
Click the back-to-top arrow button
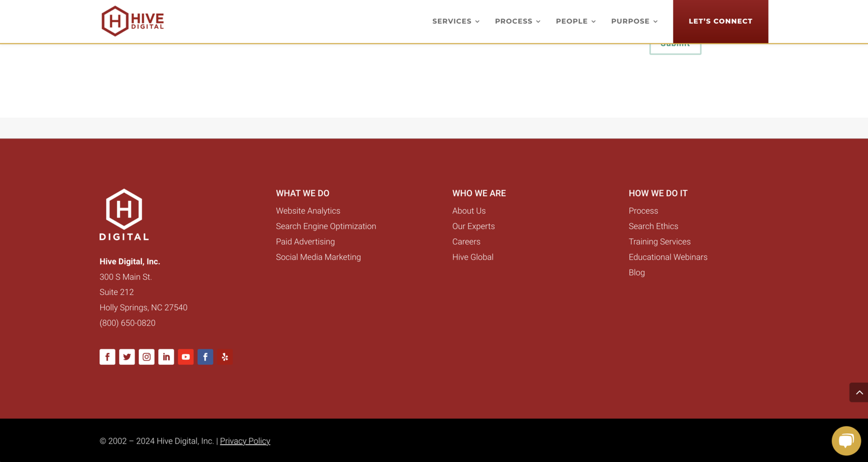pos(859,393)
